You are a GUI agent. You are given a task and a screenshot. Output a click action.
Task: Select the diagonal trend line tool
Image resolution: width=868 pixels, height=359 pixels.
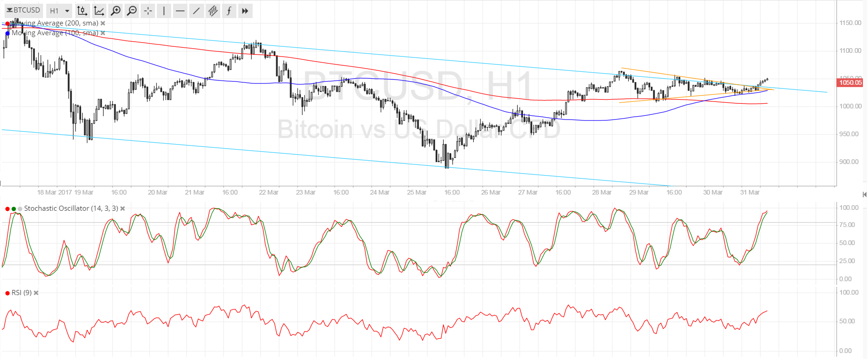196,11
